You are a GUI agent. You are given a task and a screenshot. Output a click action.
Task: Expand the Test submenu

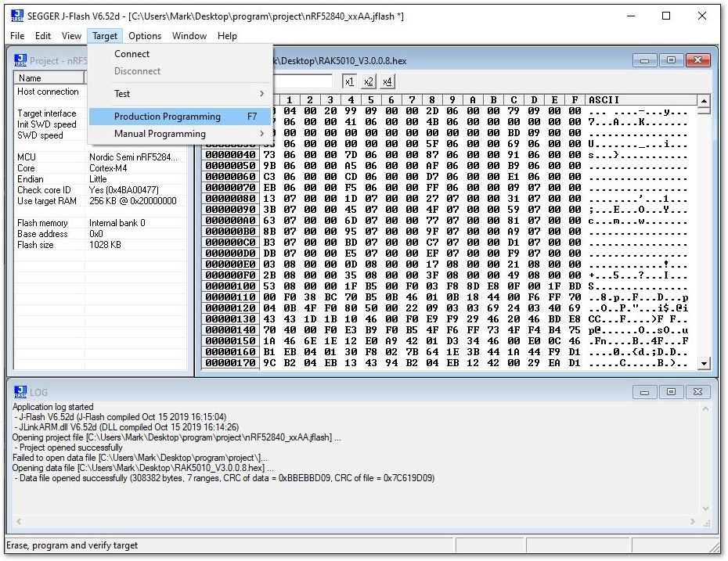coord(179,94)
